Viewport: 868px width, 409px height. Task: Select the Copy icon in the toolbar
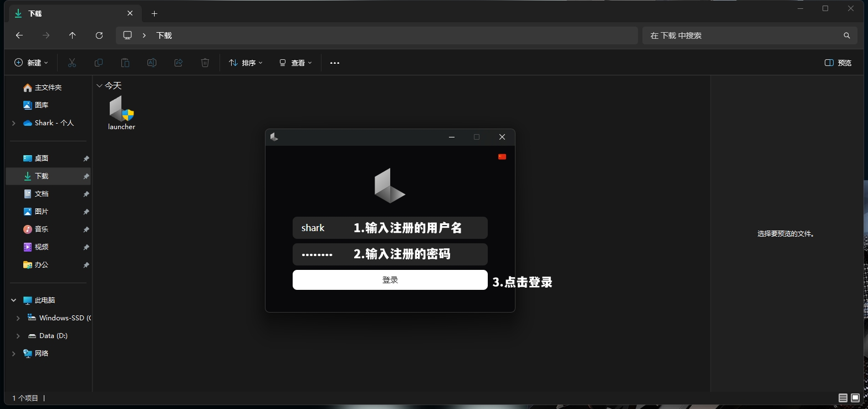coord(98,63)
